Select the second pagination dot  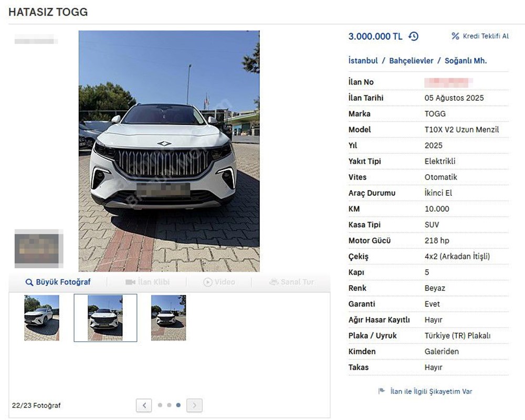coord(169,405)
